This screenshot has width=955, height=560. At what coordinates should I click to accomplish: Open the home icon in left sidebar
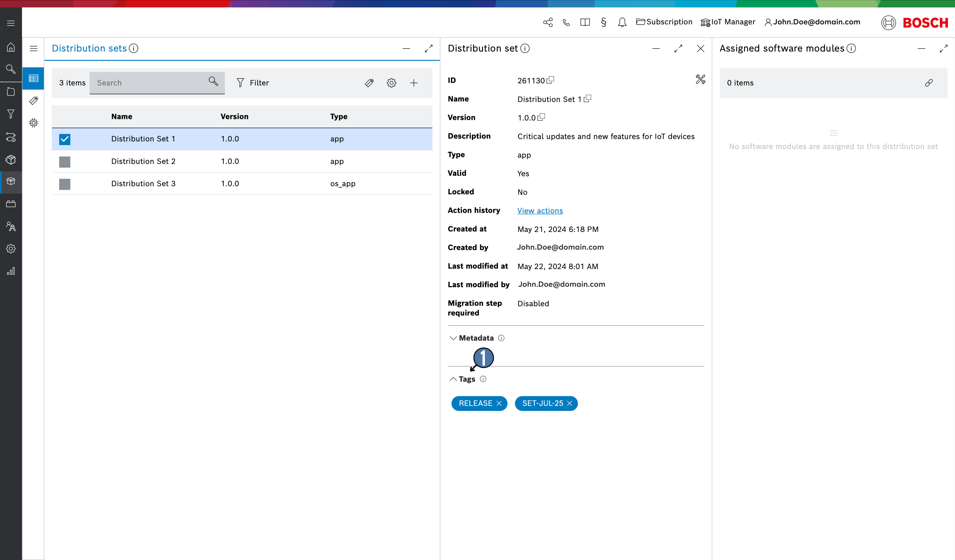coord(11,47)
